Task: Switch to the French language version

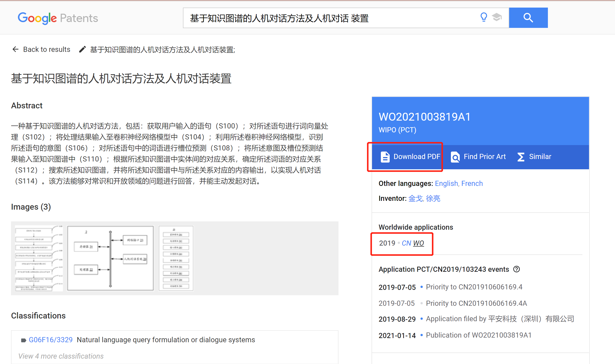Action: coord(472,183)
